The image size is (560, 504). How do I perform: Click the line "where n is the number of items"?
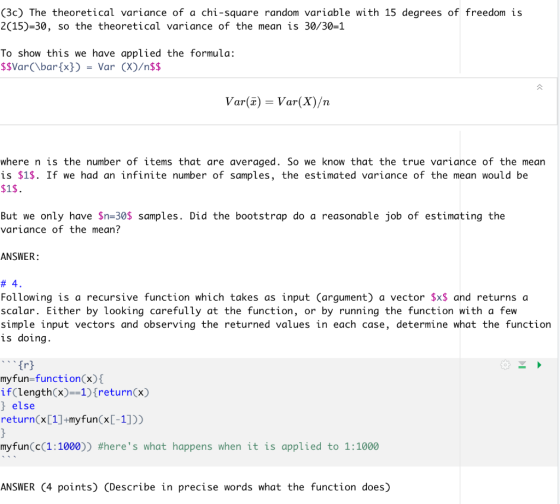(273, 162)
